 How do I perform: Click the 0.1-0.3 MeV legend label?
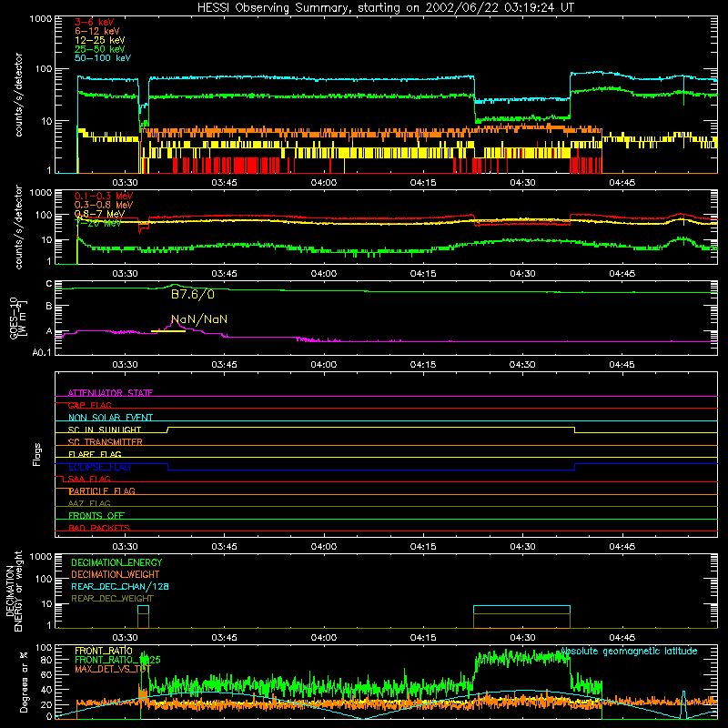[x=104, y=196]
